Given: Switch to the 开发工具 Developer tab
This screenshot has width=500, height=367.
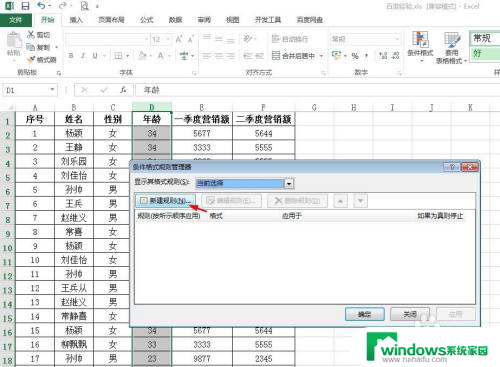Looking at the screenshot, I should pyautogui.click(x=268, y=20).
